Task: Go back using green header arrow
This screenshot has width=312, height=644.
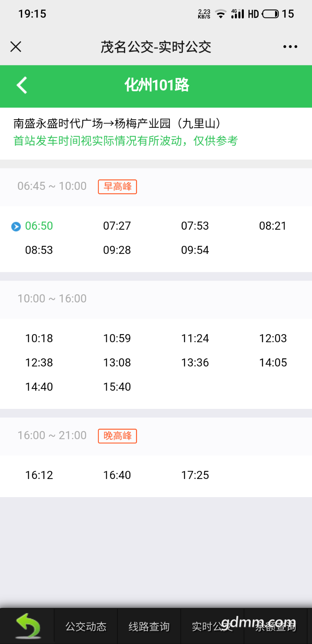Action: 22,85
